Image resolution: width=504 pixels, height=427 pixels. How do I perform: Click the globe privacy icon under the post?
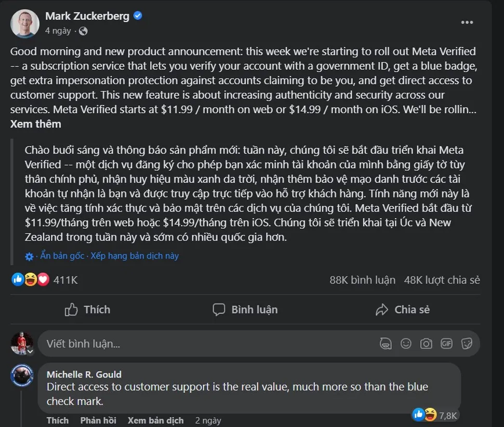tap(83, 31)
